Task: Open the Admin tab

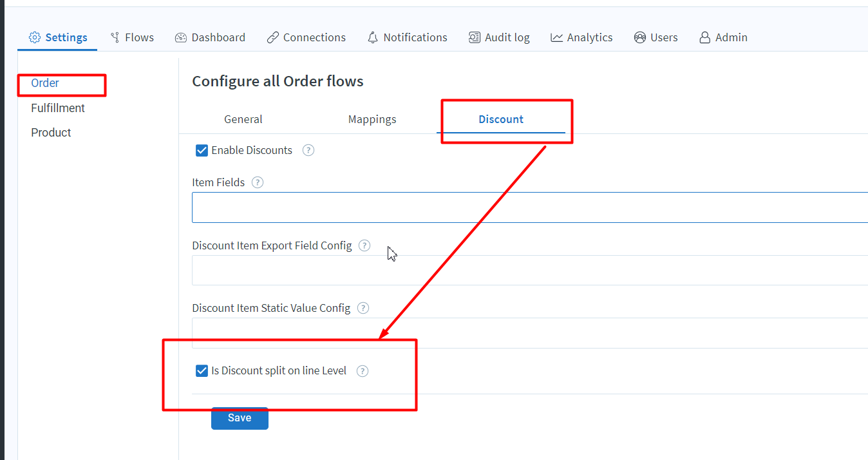Action: 723,37
